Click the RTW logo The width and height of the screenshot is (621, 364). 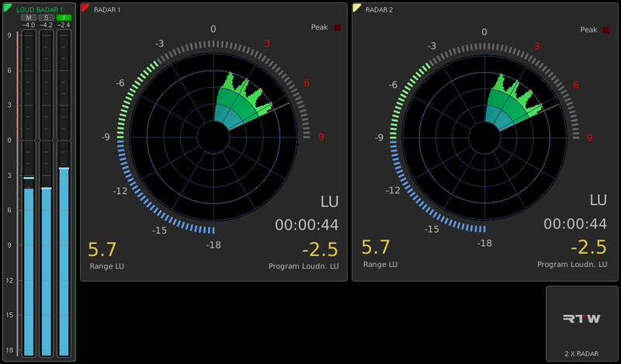pos(581,318)
